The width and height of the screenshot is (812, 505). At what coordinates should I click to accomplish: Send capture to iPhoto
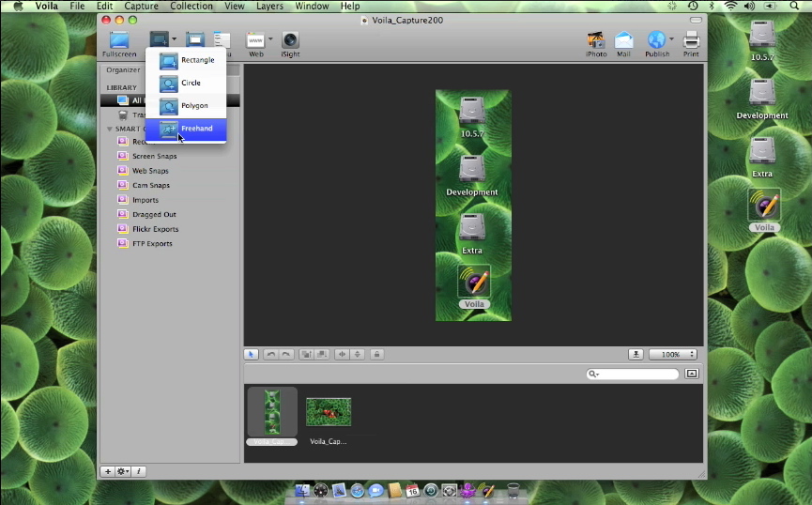595,39
